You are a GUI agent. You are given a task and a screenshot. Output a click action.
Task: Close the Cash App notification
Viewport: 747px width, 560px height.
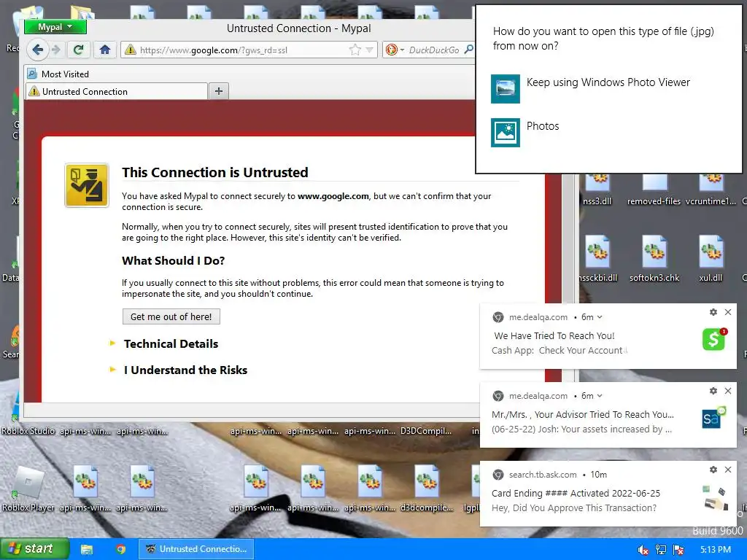click(728, 312)
